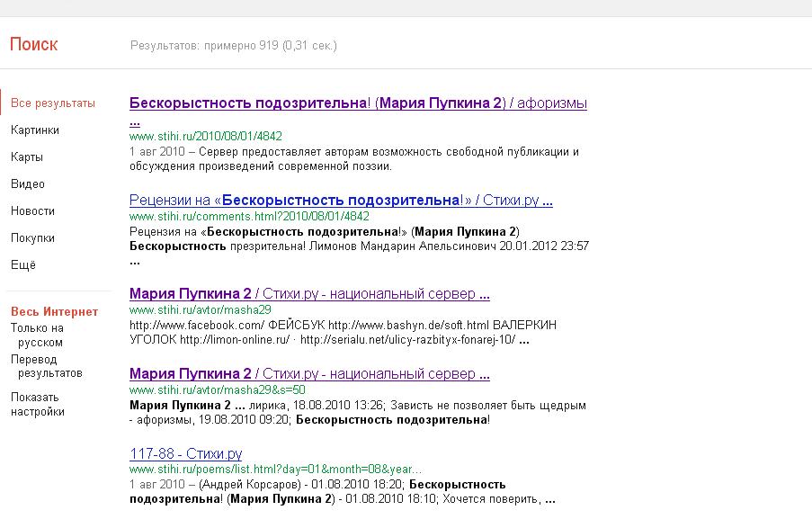Click the red Поиск heading
This screenshot has height=519, width=812.
[x=33, y=44]
